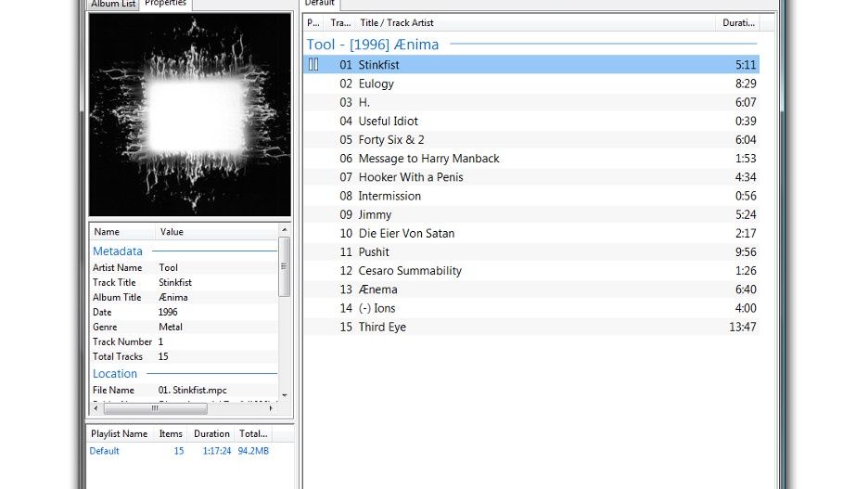Select track 08 Intermission

(531, 196)
